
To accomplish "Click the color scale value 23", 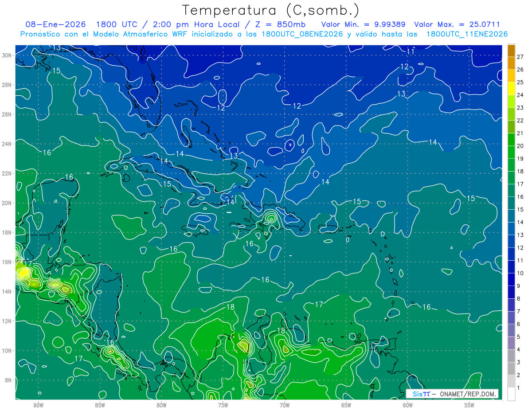I will click(520, 108).
